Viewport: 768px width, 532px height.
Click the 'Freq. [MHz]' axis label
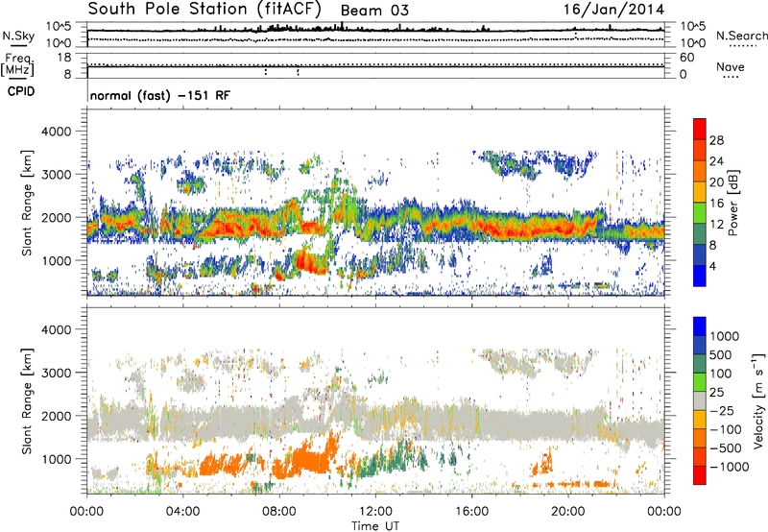click(x=17, y=64)
